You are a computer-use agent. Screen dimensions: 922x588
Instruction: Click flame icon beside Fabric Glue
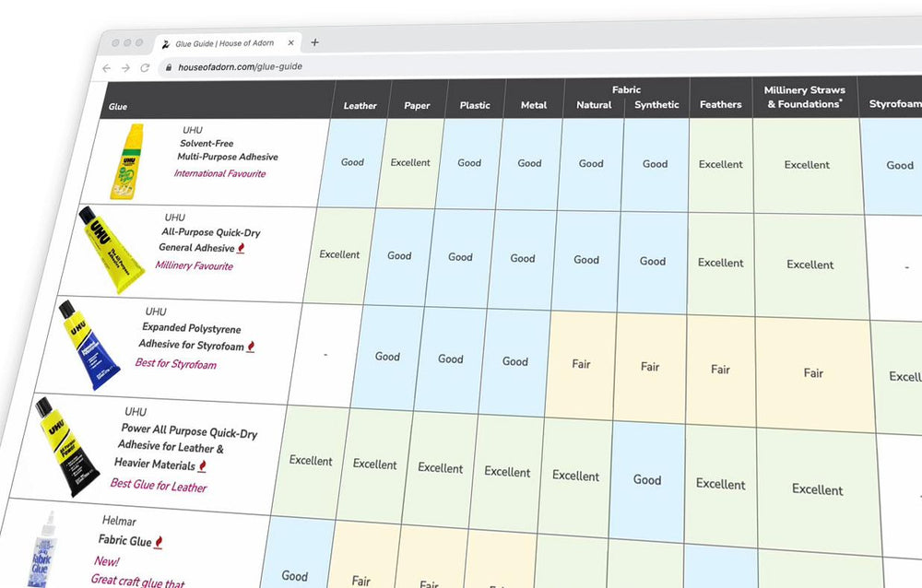click(x=159, y=542)
